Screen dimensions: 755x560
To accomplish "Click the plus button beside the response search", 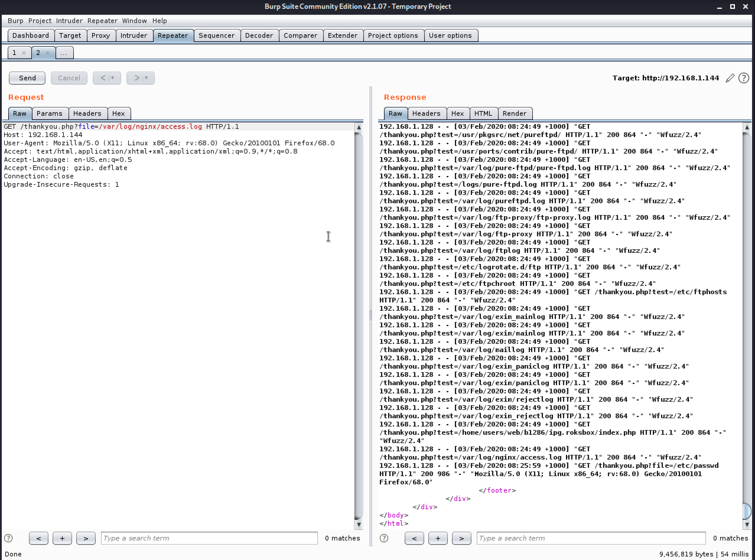I will click(x=438, y=538).
